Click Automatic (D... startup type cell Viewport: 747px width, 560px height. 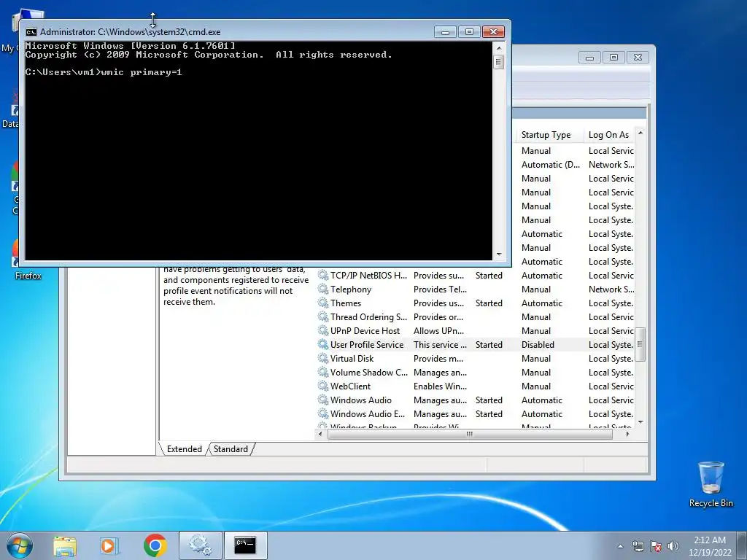[551, 164]
